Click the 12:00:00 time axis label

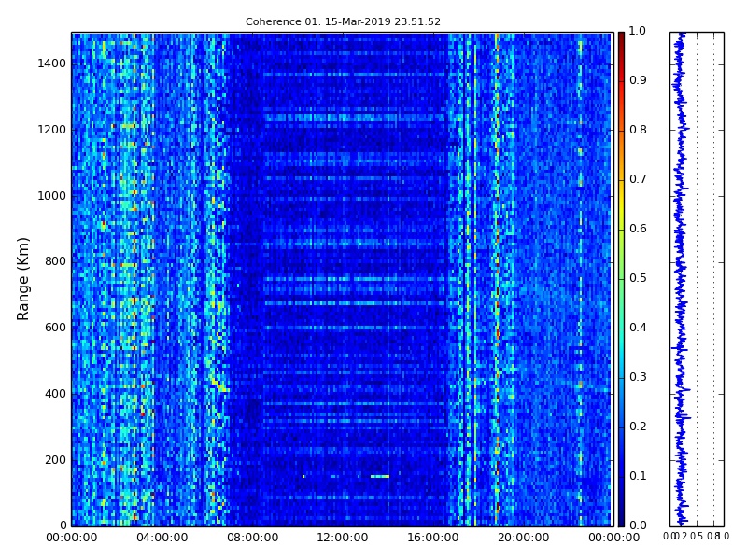click(x=343, y=539)
